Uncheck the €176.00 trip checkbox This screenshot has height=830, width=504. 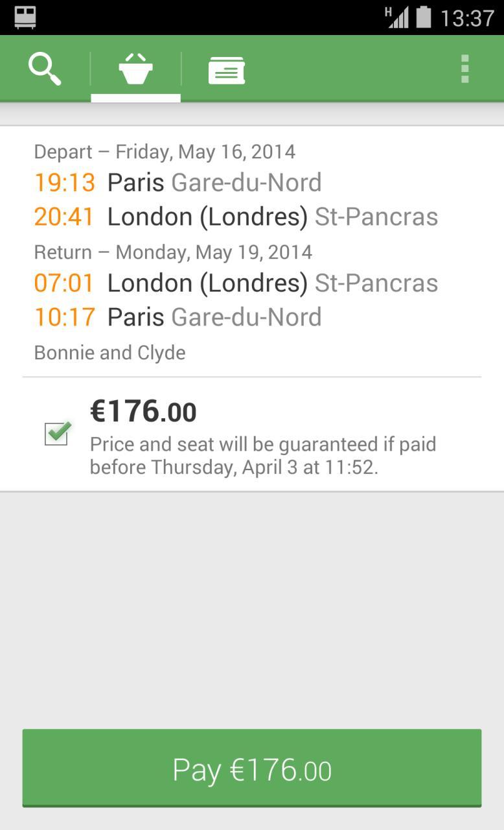[57, 433]
